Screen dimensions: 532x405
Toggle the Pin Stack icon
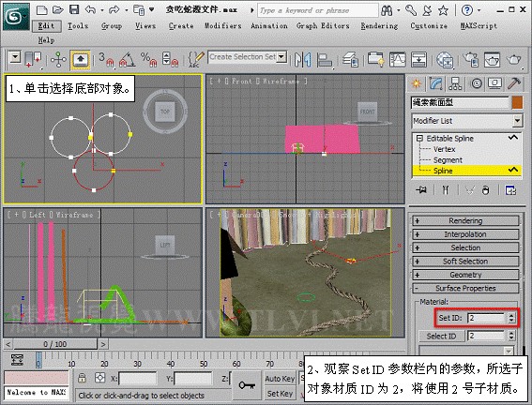pyautogui.click(x=421, y=190)
